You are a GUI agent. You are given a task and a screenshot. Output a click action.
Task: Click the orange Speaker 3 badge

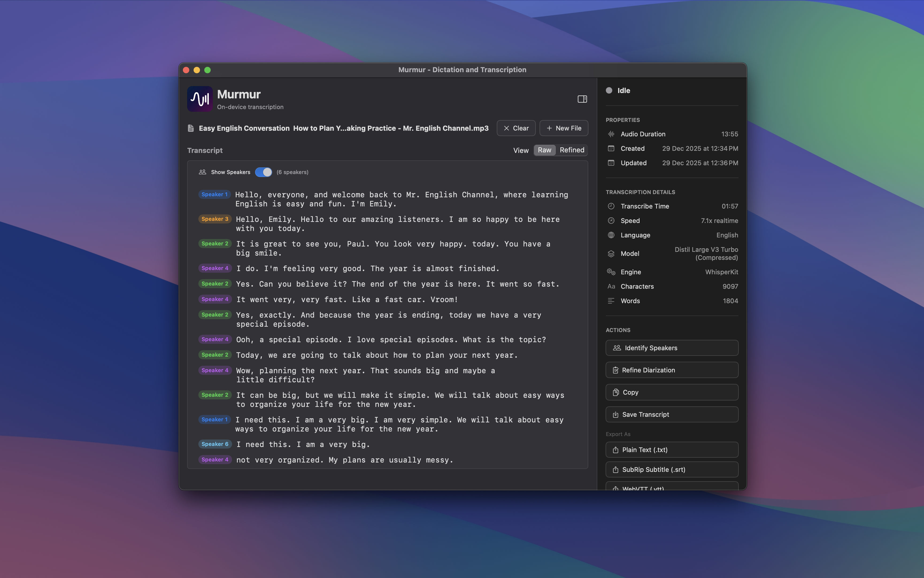215,219
